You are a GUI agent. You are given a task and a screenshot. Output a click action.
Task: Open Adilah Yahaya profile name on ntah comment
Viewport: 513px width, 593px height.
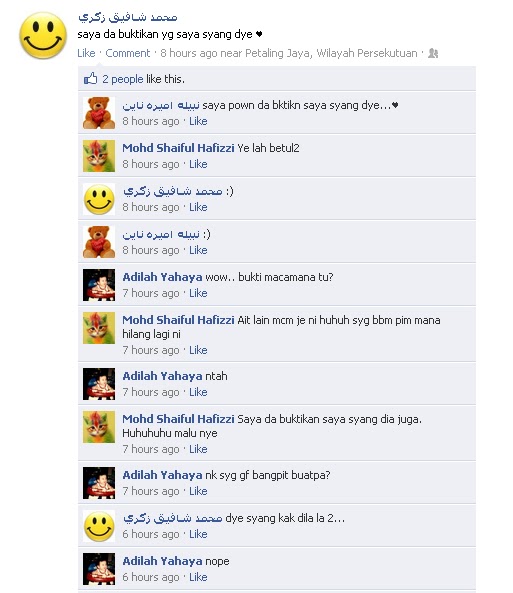(162, 376)
